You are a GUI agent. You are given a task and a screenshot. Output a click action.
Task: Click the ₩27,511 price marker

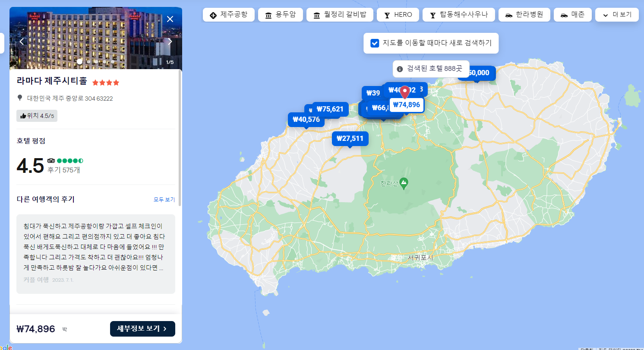click(x=350, y=139)
